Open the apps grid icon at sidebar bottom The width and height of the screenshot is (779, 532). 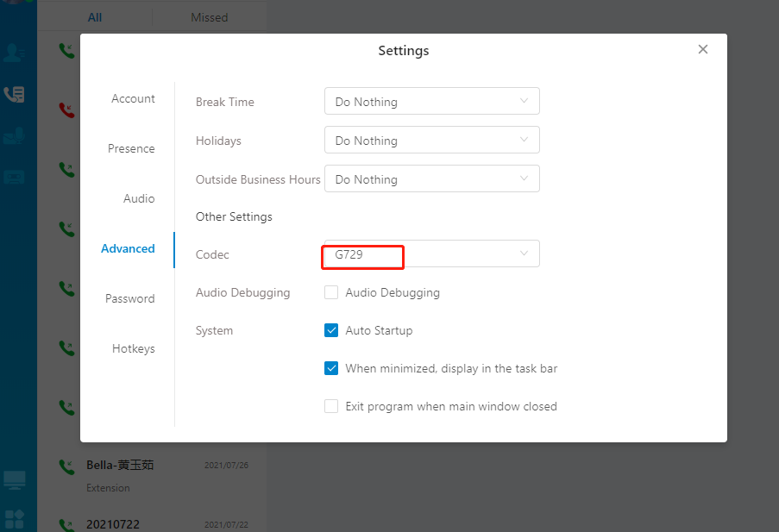point(15,518)
